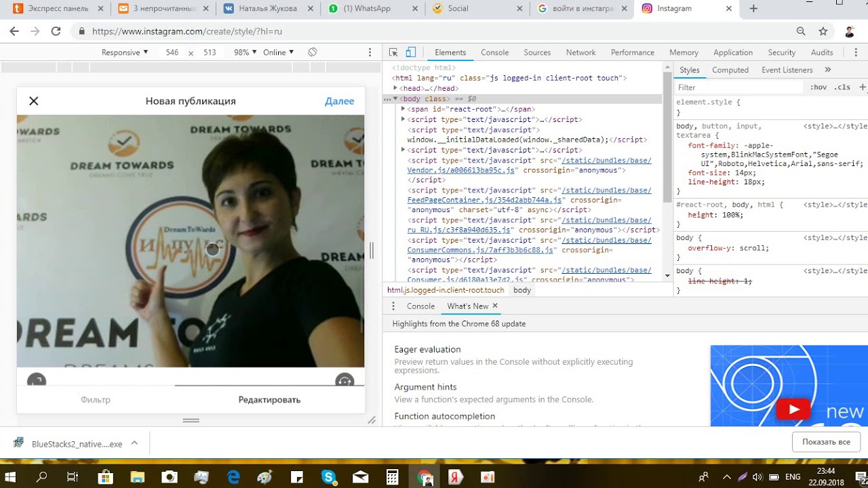
Task: Bookmark this page with the star
Action: click(x=823, y=31)
